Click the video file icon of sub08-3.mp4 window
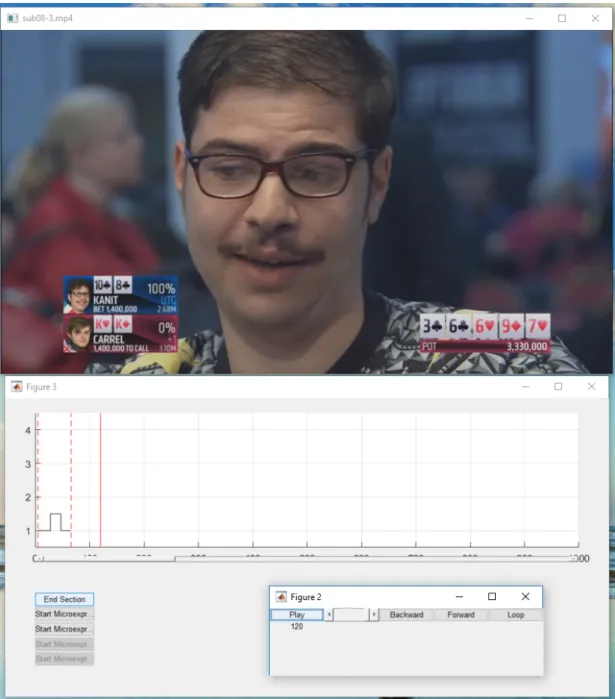The width and height of the screenshot is (615, 699). click(12, 18)
